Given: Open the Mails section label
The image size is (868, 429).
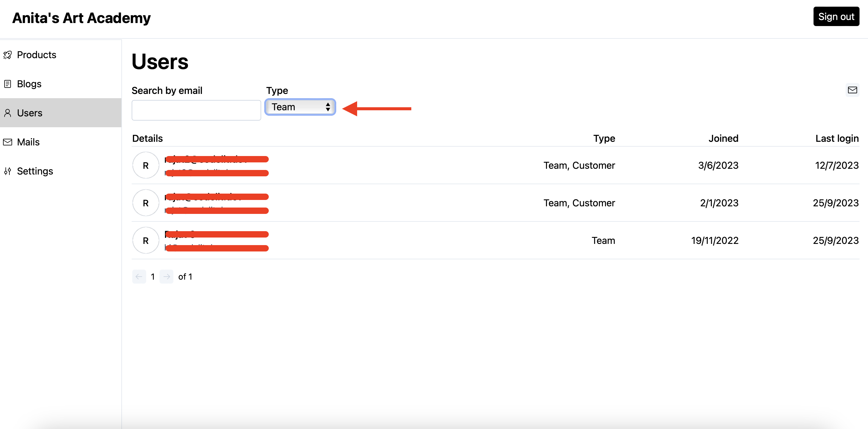Looking at the screenshot, I should (28, 142).
